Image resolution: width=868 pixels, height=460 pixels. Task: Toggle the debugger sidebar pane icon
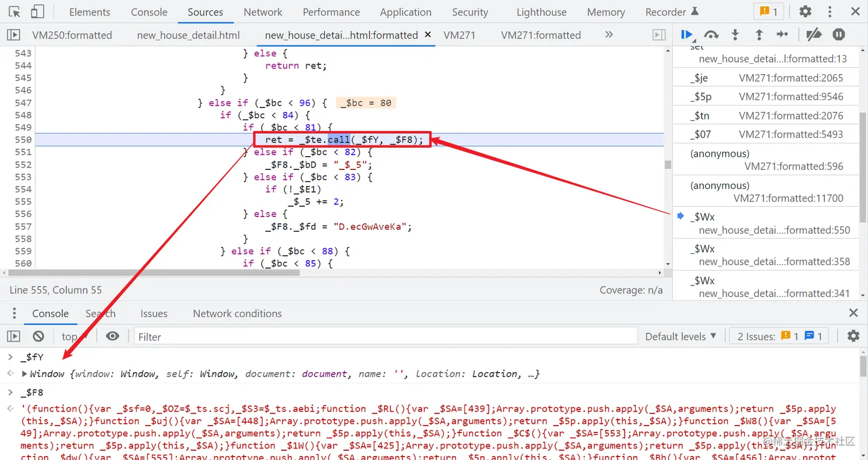click(x=659, y=35)
